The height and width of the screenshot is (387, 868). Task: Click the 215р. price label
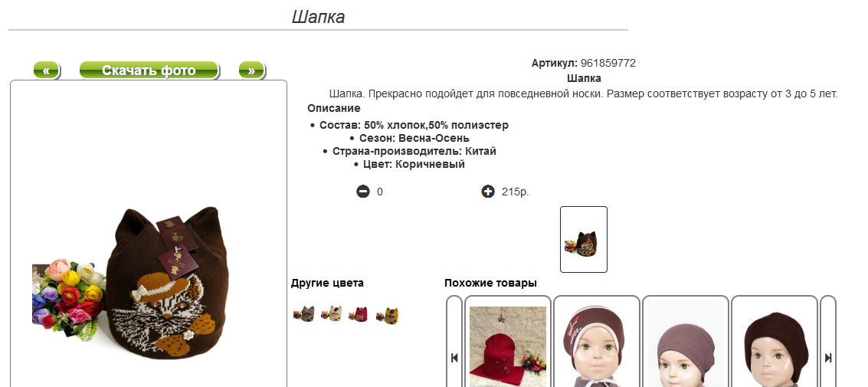(x=516, y=192)
